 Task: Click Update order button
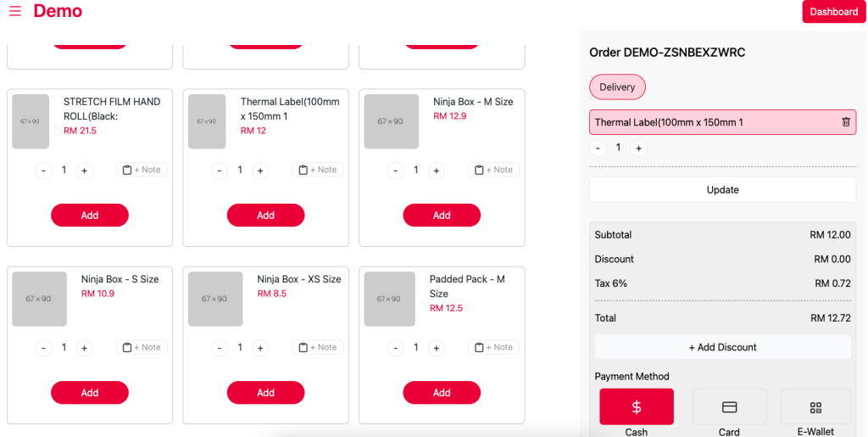722,189
